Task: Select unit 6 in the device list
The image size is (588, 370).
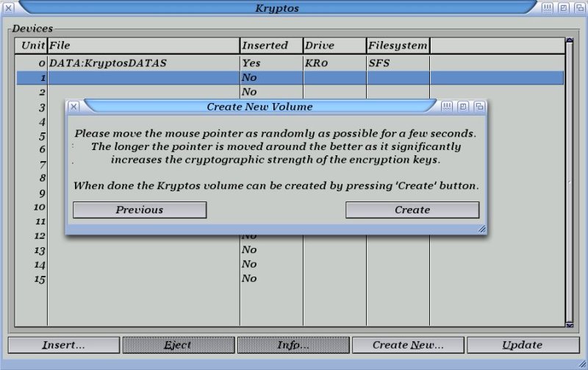Action: [42, 149]
